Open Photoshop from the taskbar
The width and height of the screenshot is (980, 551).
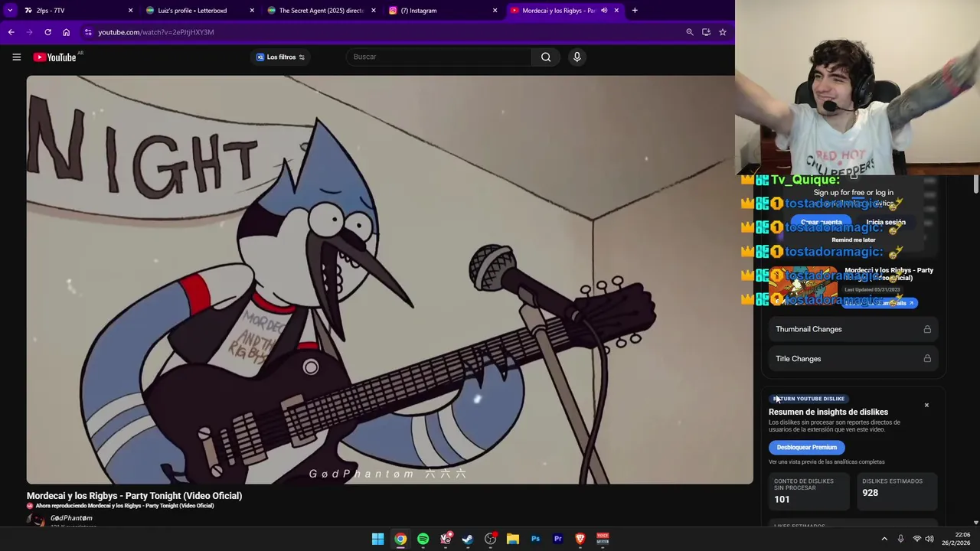coord(535,539)
